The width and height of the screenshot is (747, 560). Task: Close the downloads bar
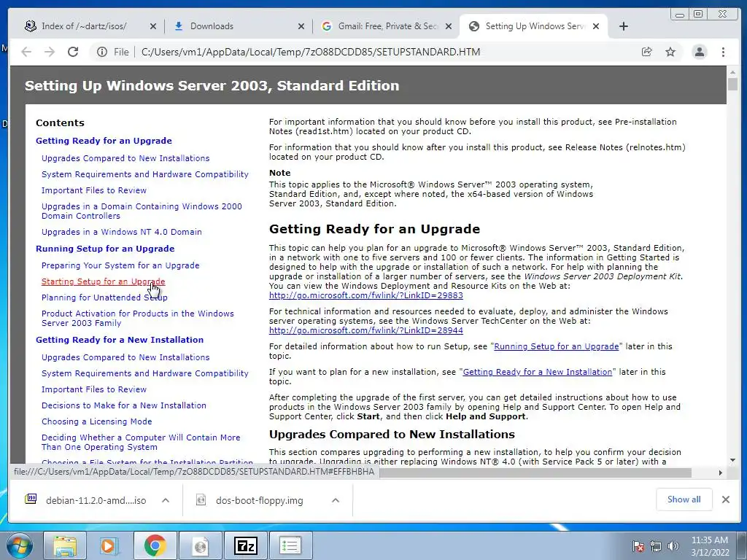726,499
